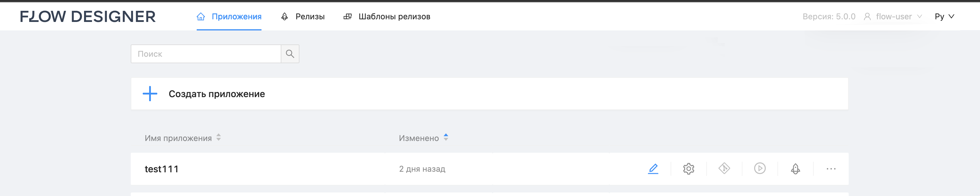Open more actions via the ellipsis icon
The height and width of the screenshot is (196, 980).
click(x=831, y=168)
